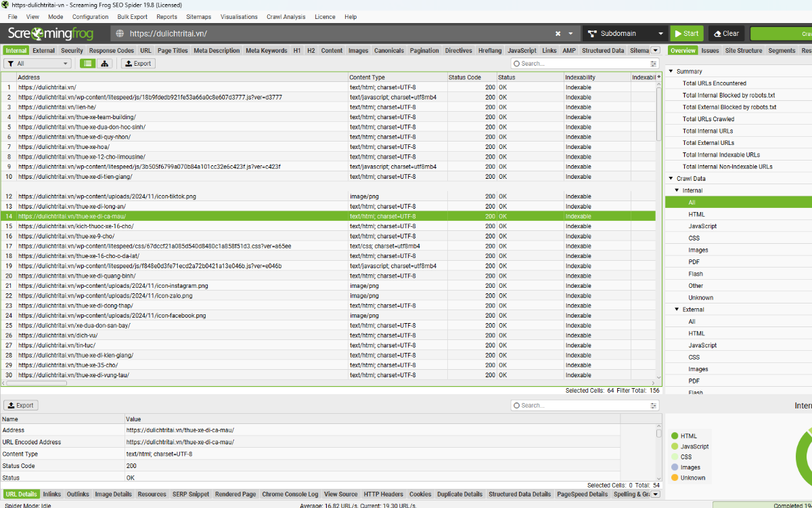This screenshot has width=812, height=508.
Task: Click the Screaming Frog logo
Action: 51,33
